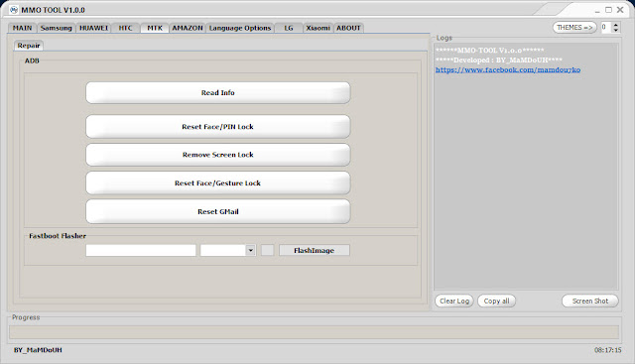Open the Fastboot Flasher partition dropdown

pos(251,250)
